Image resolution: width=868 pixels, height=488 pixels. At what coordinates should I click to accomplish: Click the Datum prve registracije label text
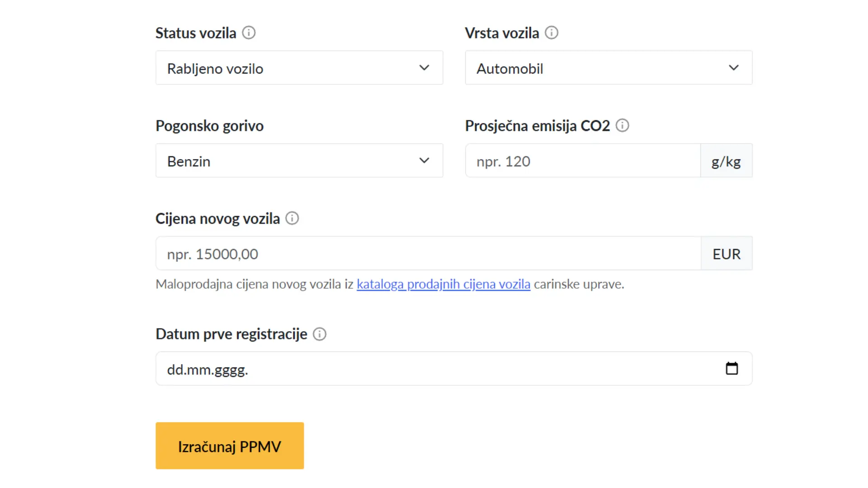pos(231,334)
